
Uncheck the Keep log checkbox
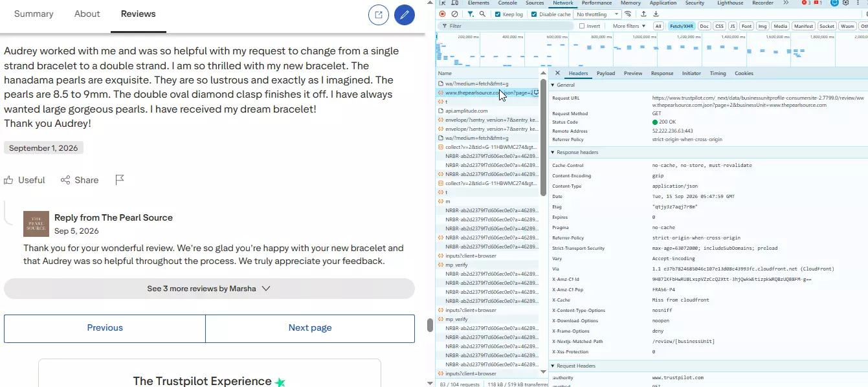(x=498, y=14)
